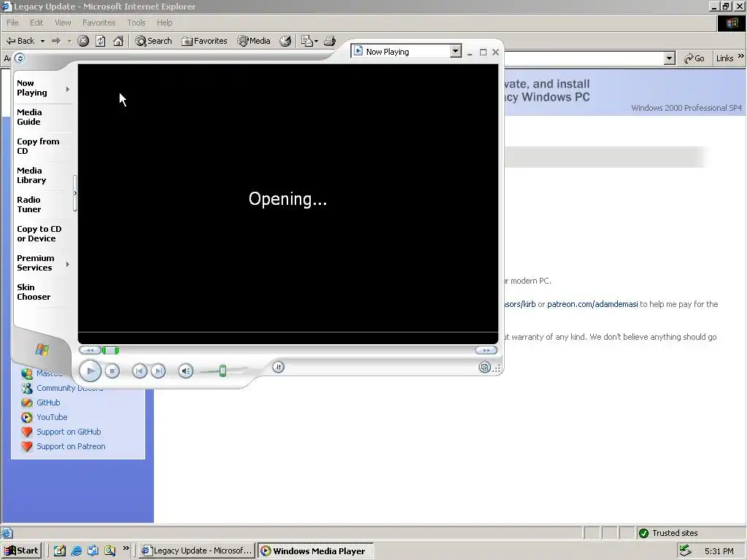Click the Search toolbar button
Viewport: 747px width, 560px height.
pyautogui.click(x=153, y=41)
